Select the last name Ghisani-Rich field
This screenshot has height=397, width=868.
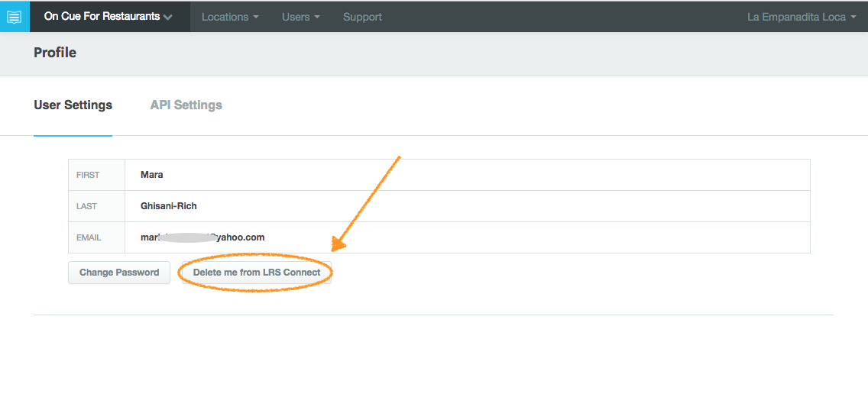coord(169,206)
